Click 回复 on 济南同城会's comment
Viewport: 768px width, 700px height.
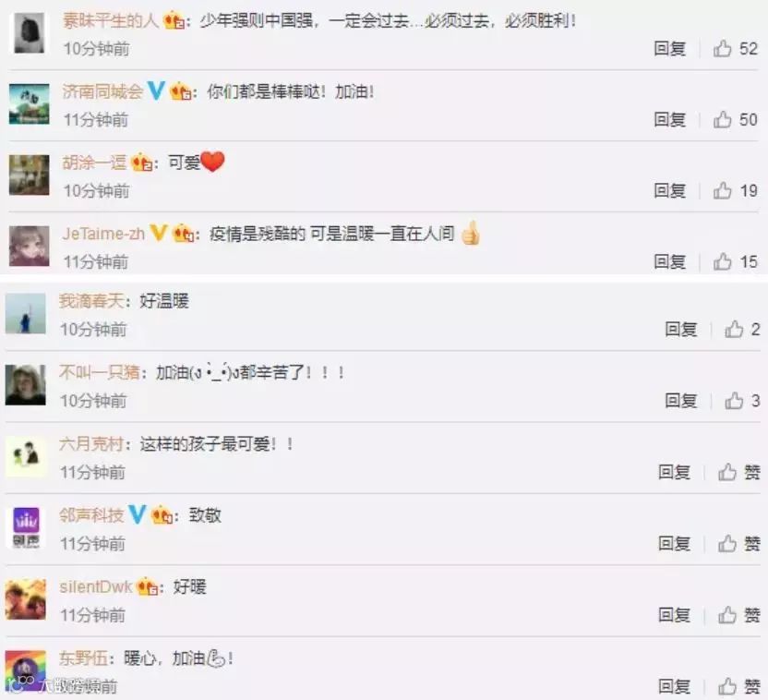pyautogui.click(x=669, y=119)
